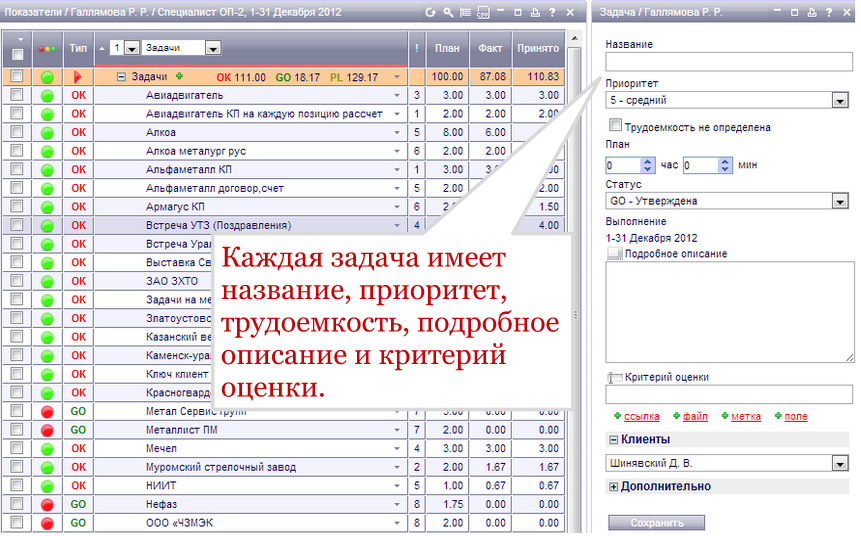Click the table scrollbar up arrow

tap(574, 39)
